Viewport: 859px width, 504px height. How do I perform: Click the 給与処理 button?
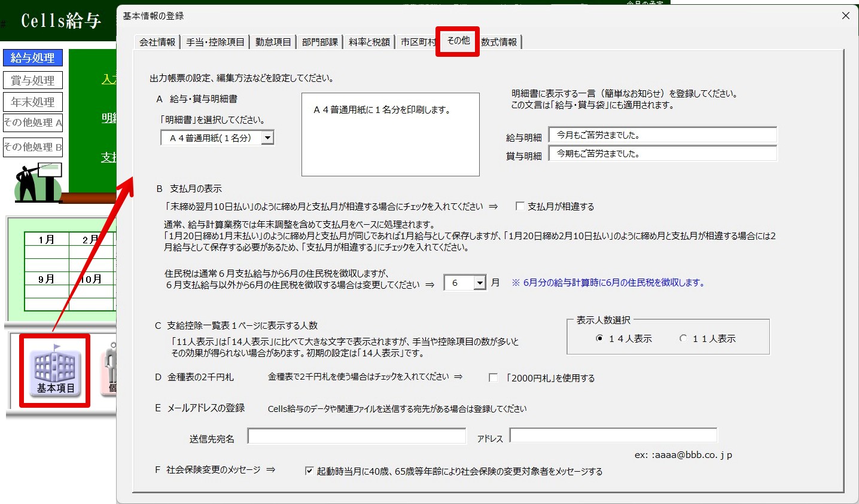click(33, 58)
